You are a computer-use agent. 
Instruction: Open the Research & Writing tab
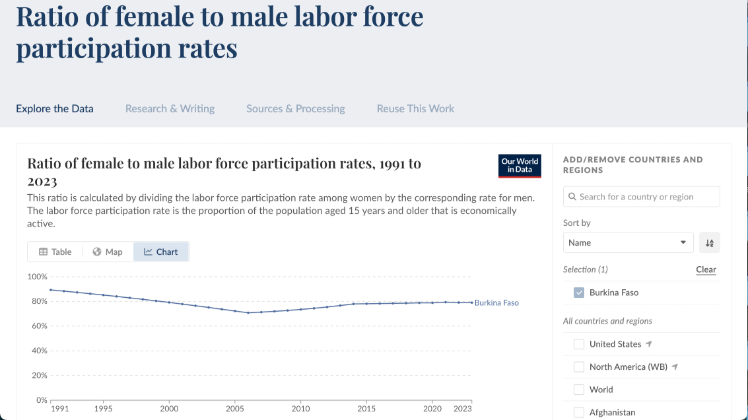170,109
